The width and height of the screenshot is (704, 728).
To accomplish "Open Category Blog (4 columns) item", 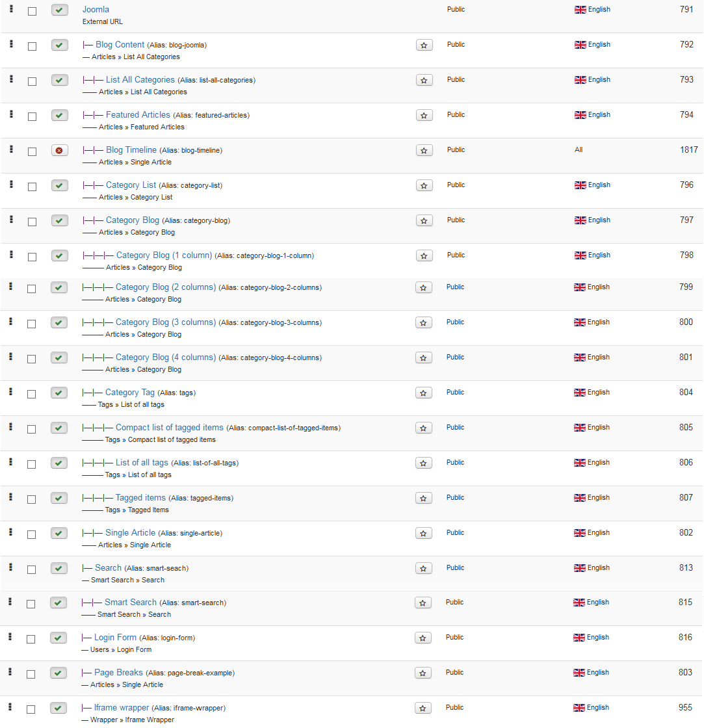I will click(166, 357).
